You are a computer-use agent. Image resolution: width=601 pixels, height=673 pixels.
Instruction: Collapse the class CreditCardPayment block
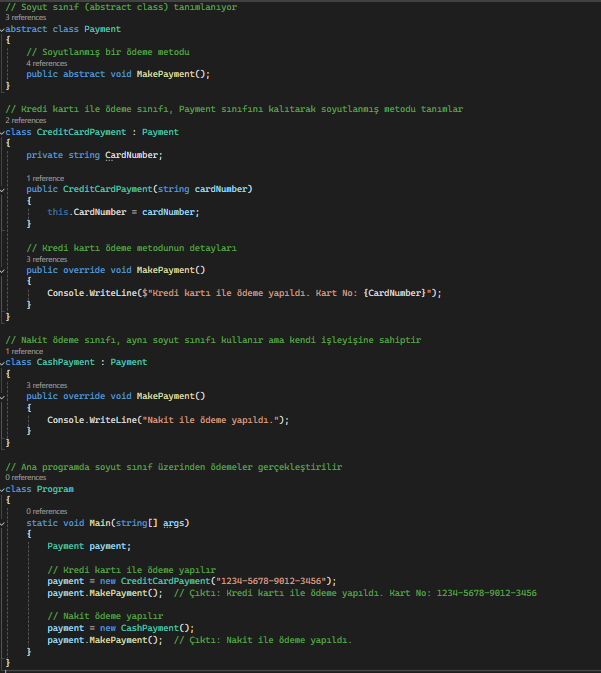3,132
